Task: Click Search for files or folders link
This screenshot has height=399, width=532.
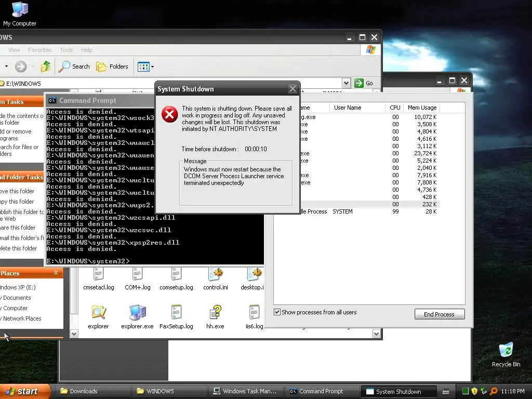Action: click(19, 150)
